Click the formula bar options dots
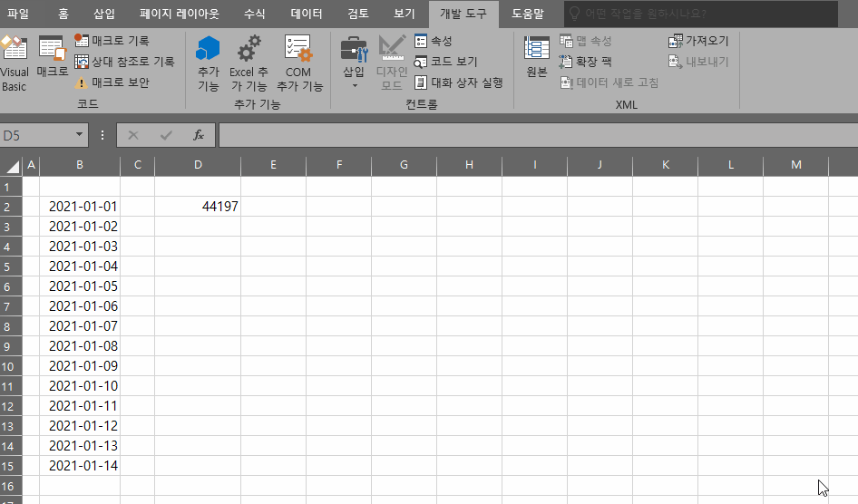The image size is (858, 504). pyautogui.click(x=102, y=135)
